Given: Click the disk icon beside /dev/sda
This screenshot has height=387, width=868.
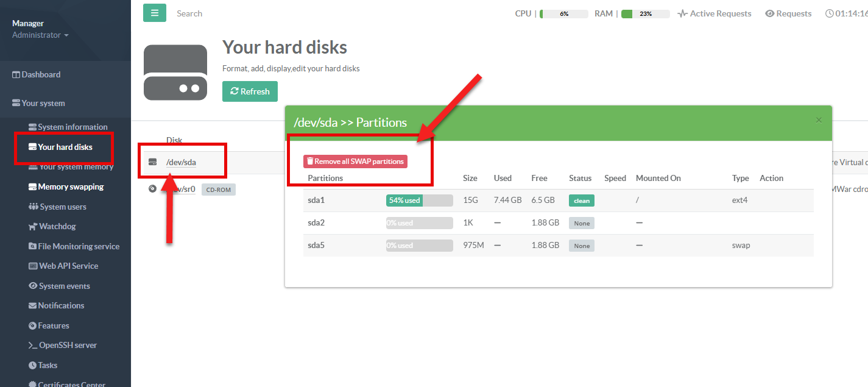Looking at the screenshot, I should 153,162.
